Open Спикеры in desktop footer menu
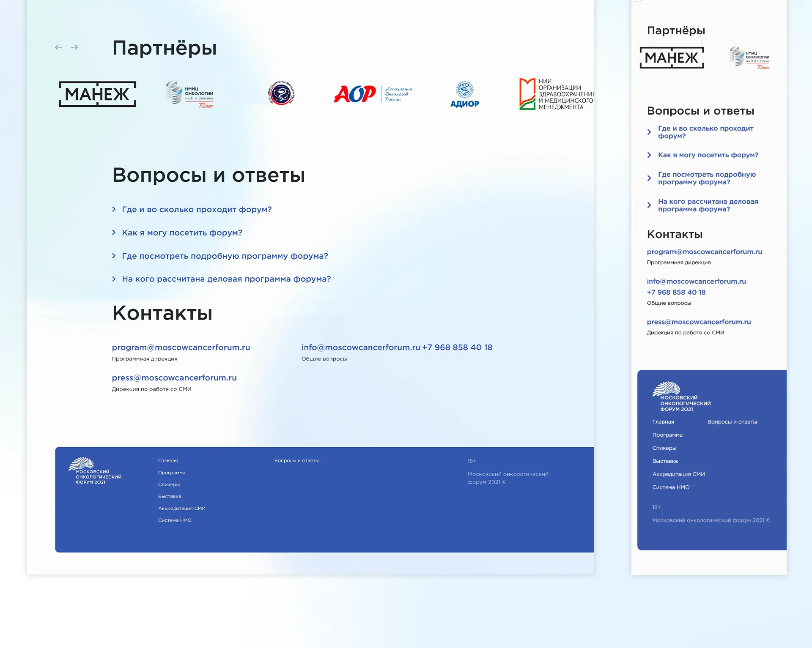 click(x=169, y=484)
